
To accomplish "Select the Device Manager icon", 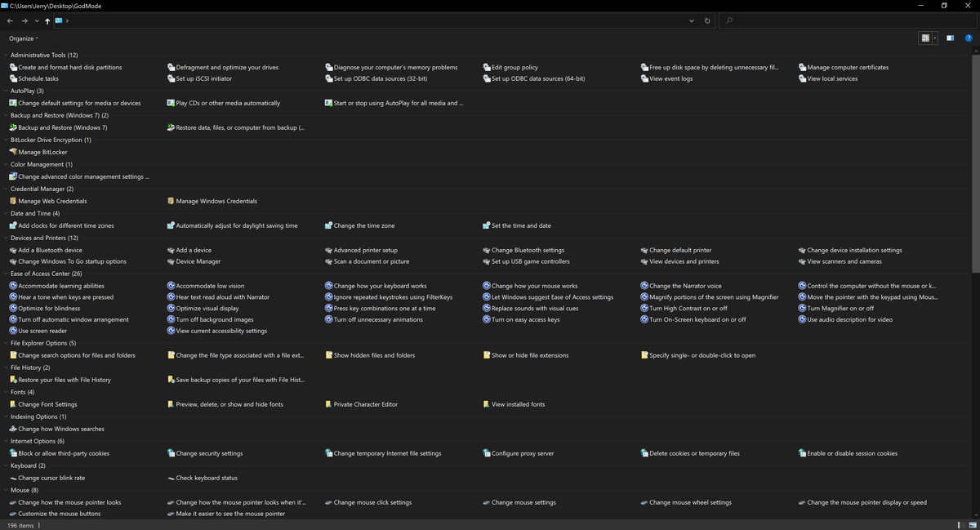I will [171, 262].
